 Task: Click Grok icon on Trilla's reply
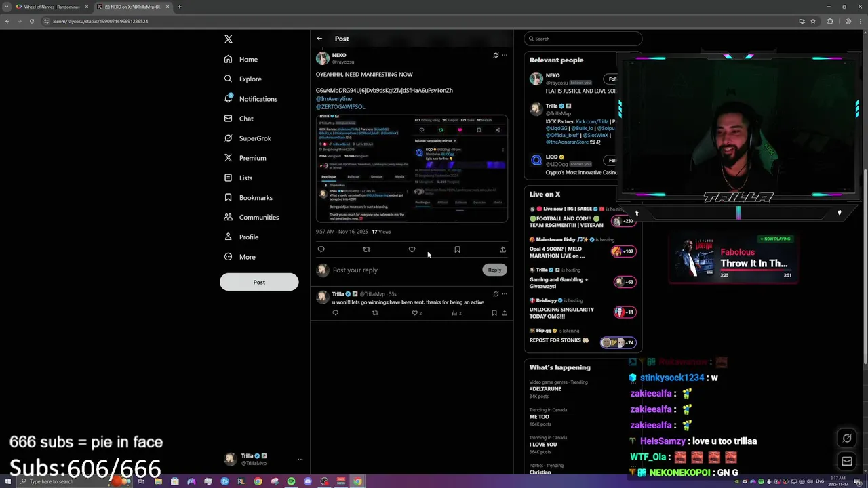[x=496, y=294]
